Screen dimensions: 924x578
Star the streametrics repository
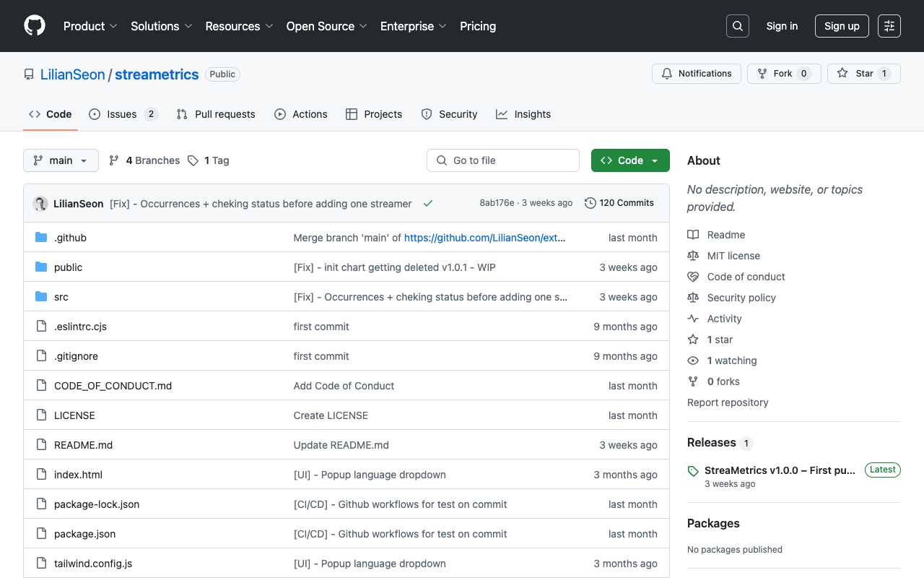[863, 73]
